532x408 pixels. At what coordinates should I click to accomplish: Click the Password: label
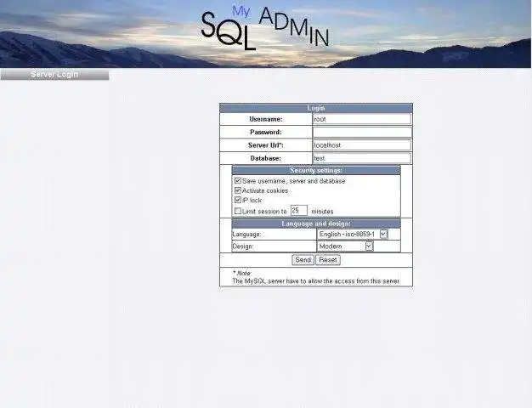266,132
